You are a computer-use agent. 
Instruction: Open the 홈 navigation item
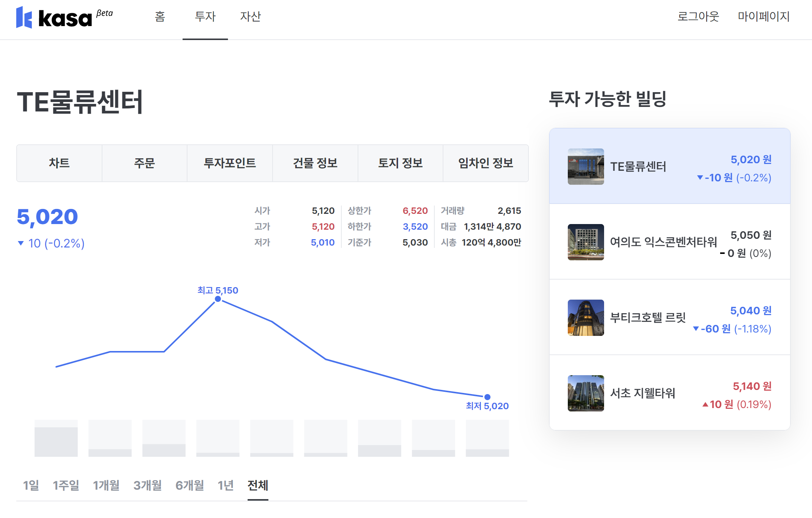[160, 17]
